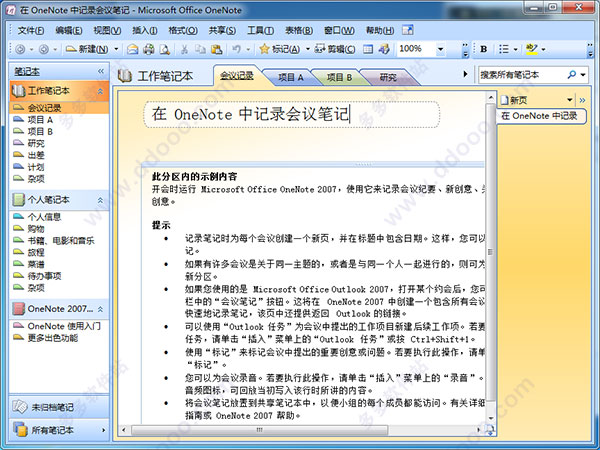Viewport: 600px width, 450px height.
Task: Click the 工作笔记本 notebook icon beside title
Action: coord(125,76)
